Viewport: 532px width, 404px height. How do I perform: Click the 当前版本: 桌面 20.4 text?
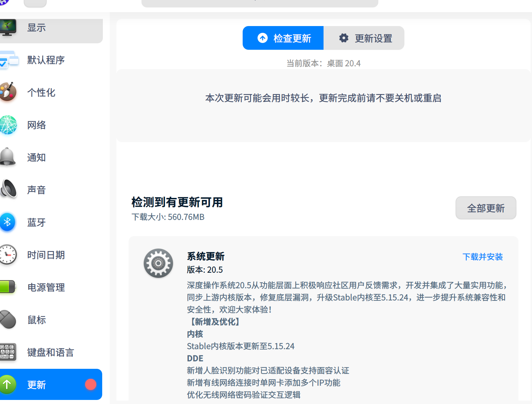[324, 63]
